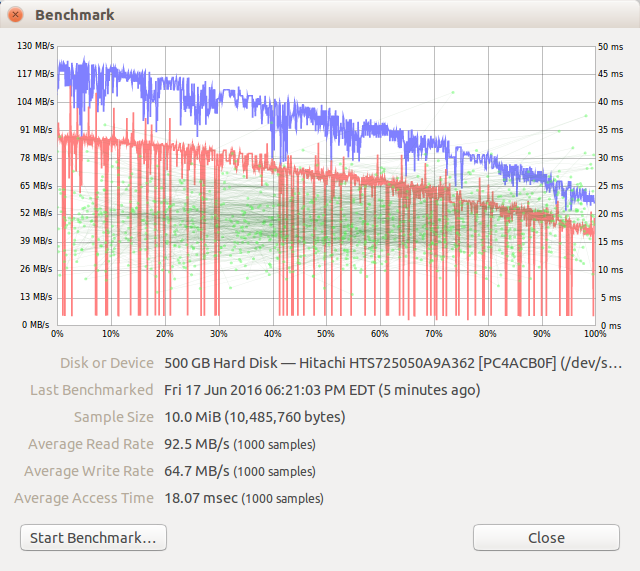Click the '104 MB/s' axis label
The height and width of the screenshot is (571, 640).
coord(36,101)
